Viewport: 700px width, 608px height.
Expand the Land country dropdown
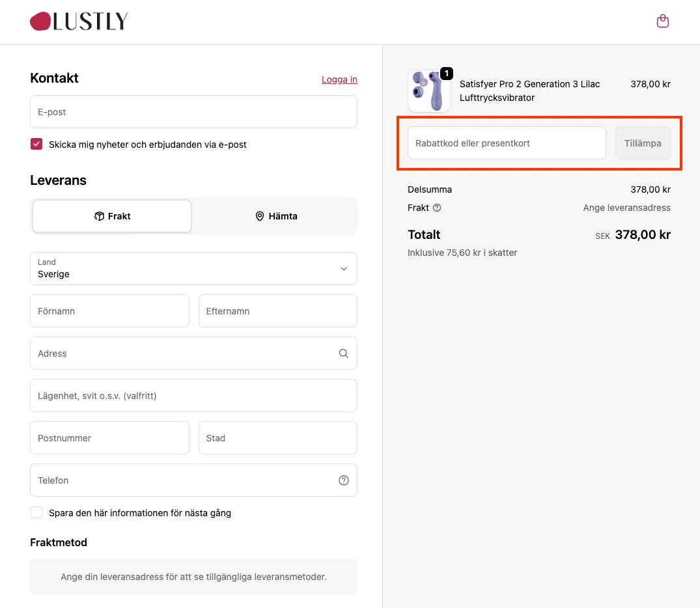click(x=194, y=269)
